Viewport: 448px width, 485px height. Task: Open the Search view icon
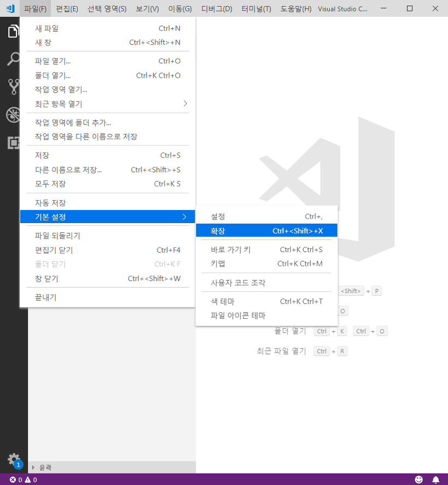pos(13,59)
